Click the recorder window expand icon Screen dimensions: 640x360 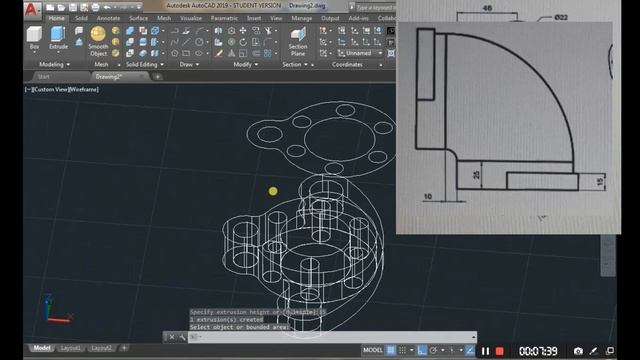tap(610, 351)
